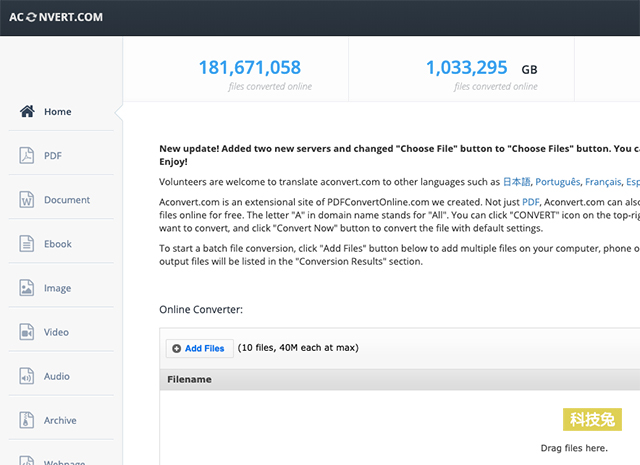Click the Add Files button
Image resolution: width=640 pixels, height=465 pixels.
pos(200,348)
